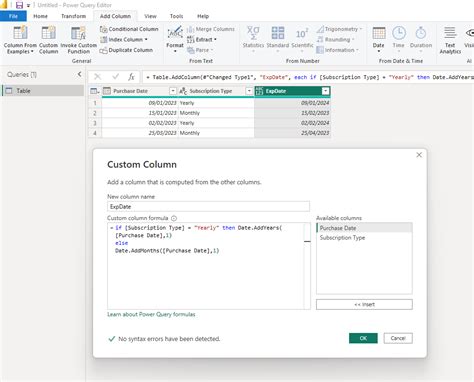
Task: Select Purchase Date in Available columns
Action: [364, 228]
